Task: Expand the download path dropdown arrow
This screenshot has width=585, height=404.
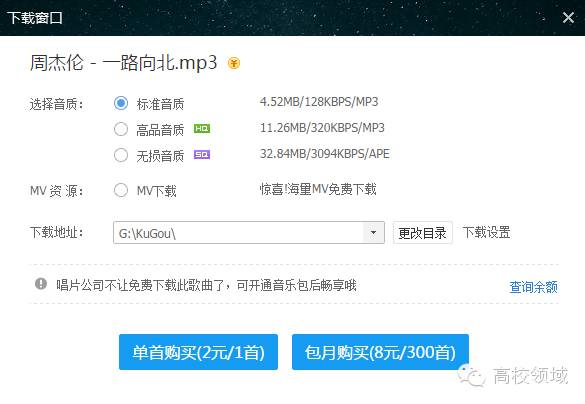Action: [373, 233]
